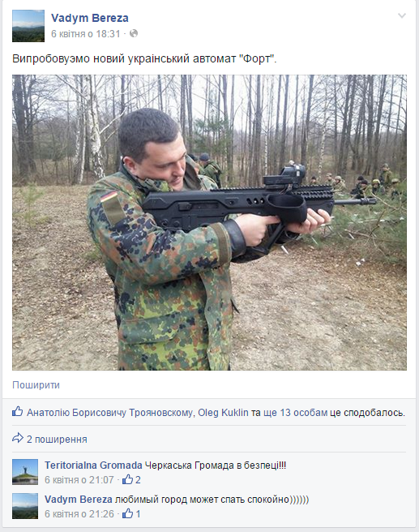Click thumbs-up icon on Teritorialna Gromada comment
The image size is (419, 532).
tap(127, 479)
